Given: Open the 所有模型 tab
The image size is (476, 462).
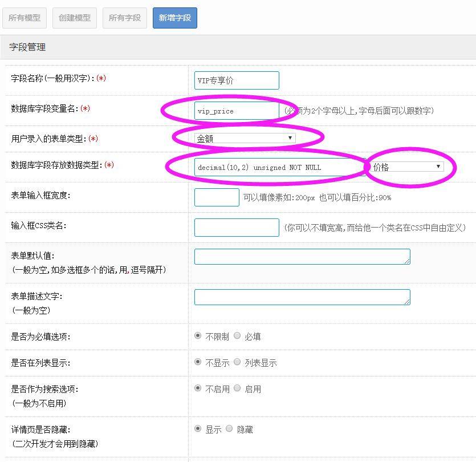Looking at the screenshot, I should (25, 18).
